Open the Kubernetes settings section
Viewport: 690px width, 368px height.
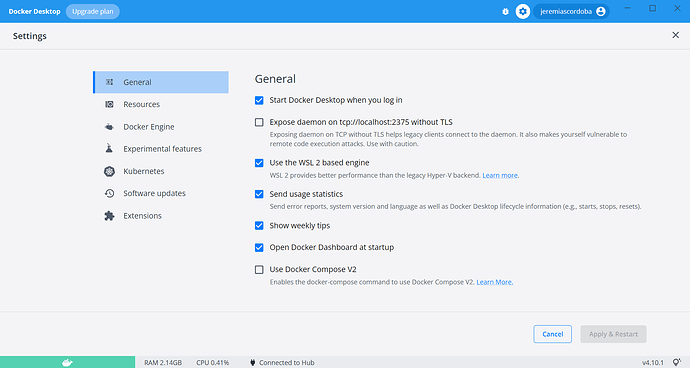pos(161,171)
